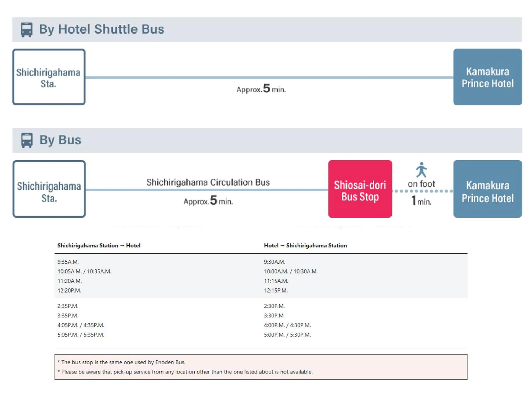Click the red Shiosai-dori Bus Stop box

360,189
